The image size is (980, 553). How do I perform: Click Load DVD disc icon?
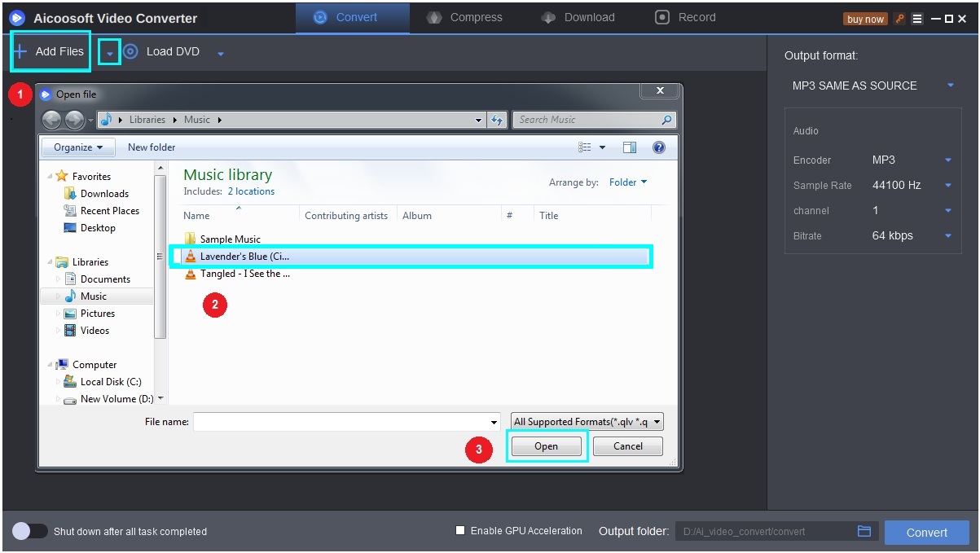pos(130,51)
